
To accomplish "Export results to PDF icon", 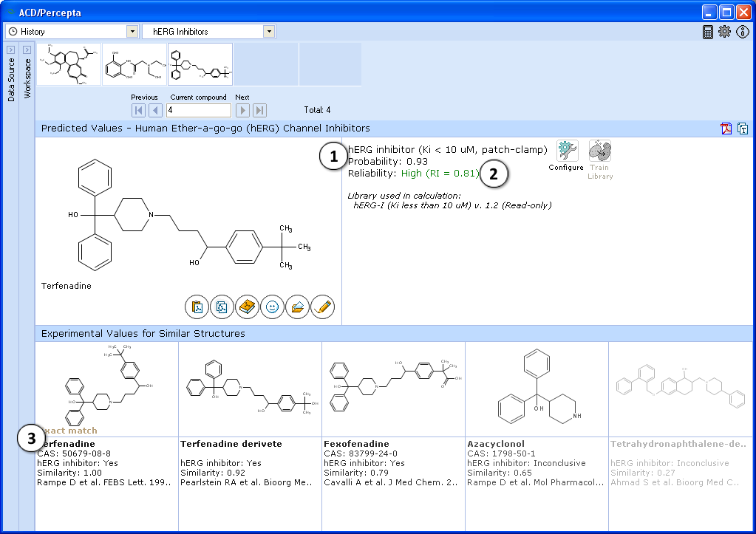I will click(726, 129).
